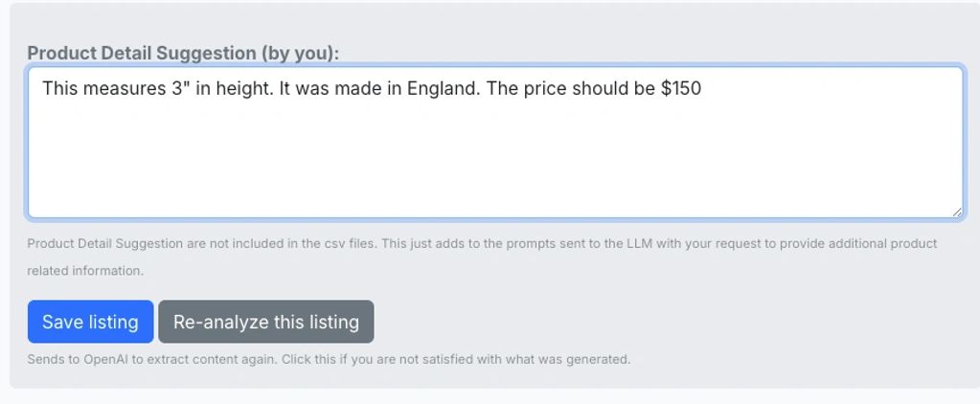Click the word "height" in the textarea
Viewport: 980px width, 404px height.
click(242, 89)
